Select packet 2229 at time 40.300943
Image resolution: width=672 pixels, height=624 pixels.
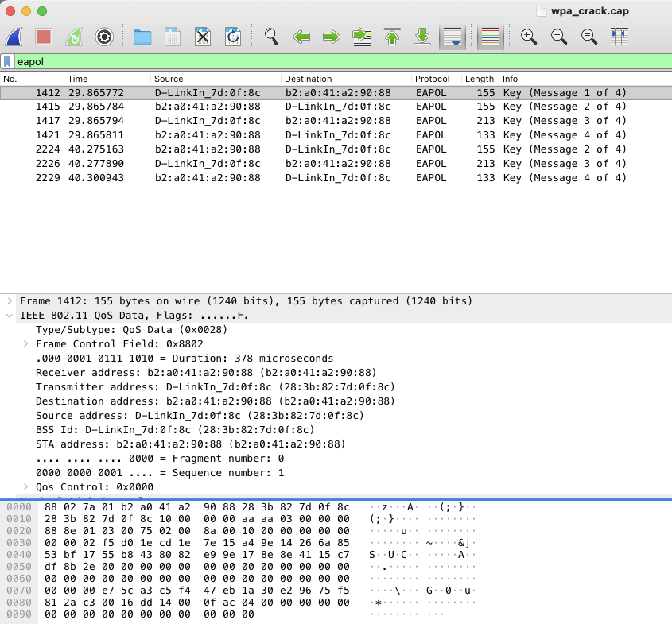(336, 178)
